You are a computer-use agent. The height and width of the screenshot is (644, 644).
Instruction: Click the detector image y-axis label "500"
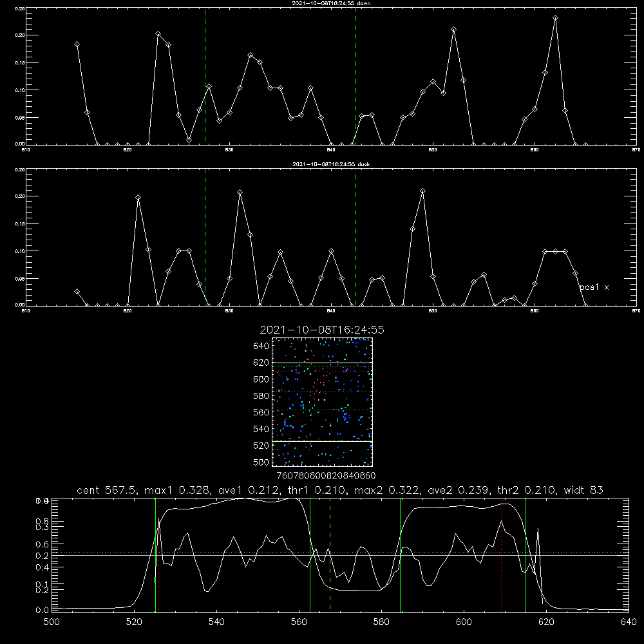[261, 462]
